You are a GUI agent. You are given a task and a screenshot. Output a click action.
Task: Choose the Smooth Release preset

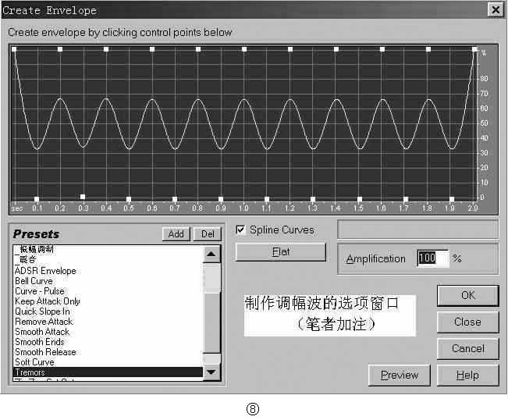tap(45, 352)
